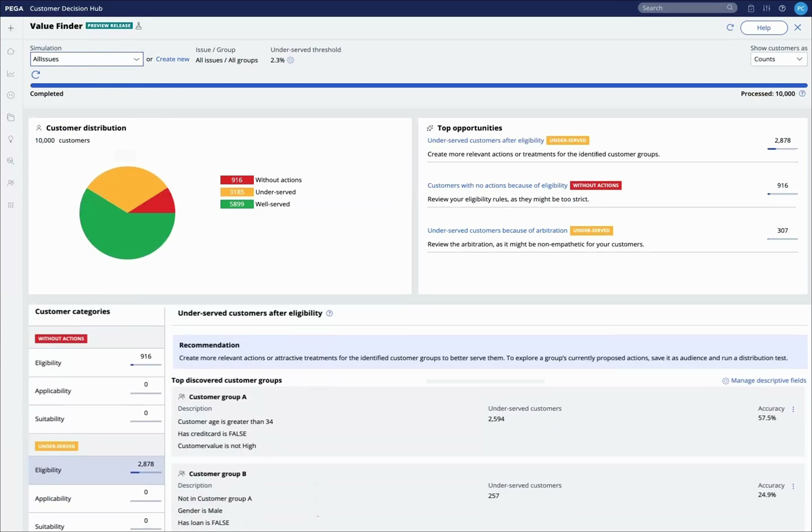Click the help question mark in header
This screenshot has height=532, width=812.
coord(782,8)
